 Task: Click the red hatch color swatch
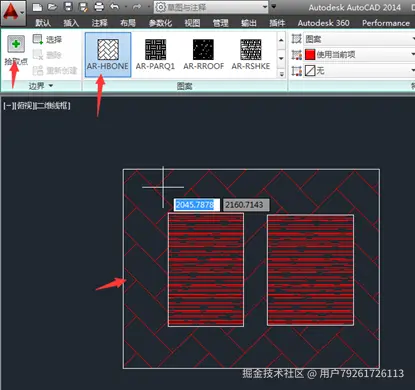tap(310, 55)
